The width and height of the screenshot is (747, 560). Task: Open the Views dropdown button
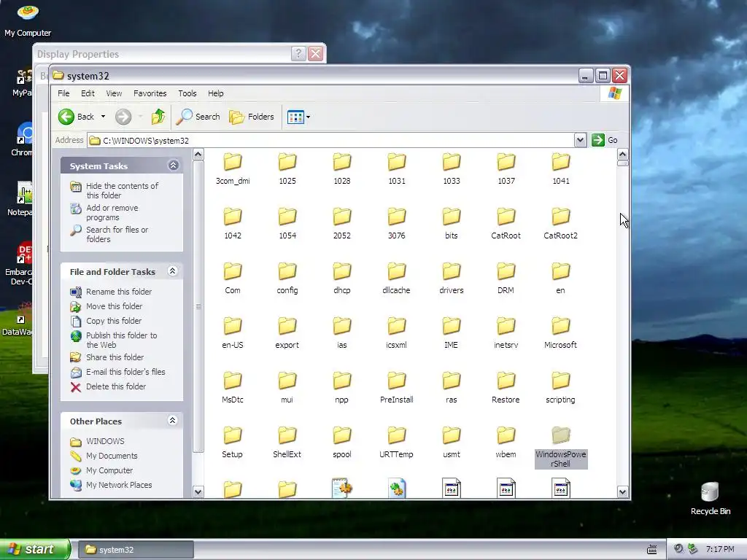(x=298, y=117)
